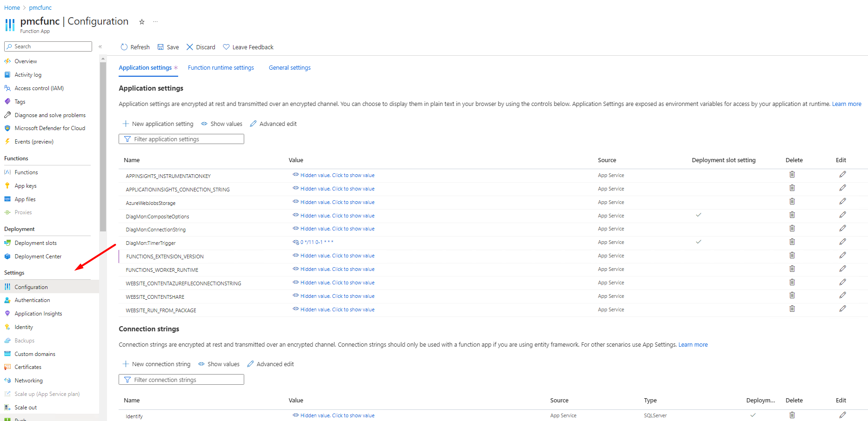The width and height of the screenshot is (868, 421).
Task: Delete the WEBSITE_CONTENTAZUREFILECONNECTIONSTRING setting
Action: (792, 283)
